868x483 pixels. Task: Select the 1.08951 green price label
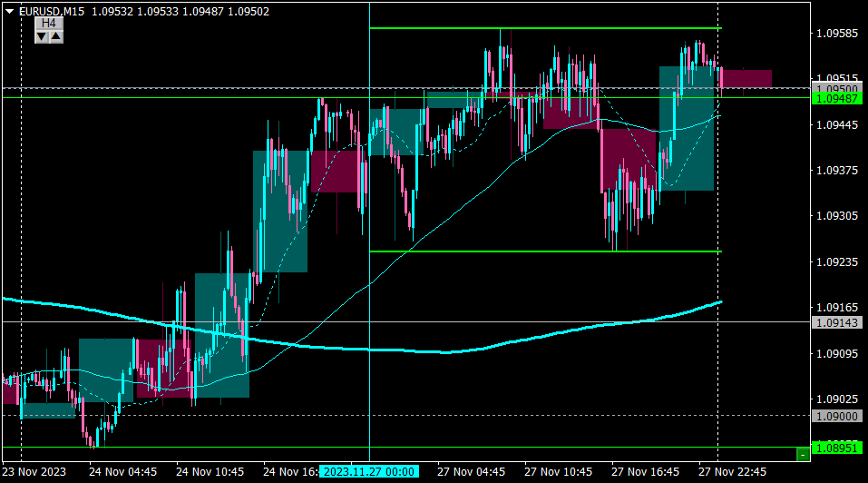click(837, 448)
